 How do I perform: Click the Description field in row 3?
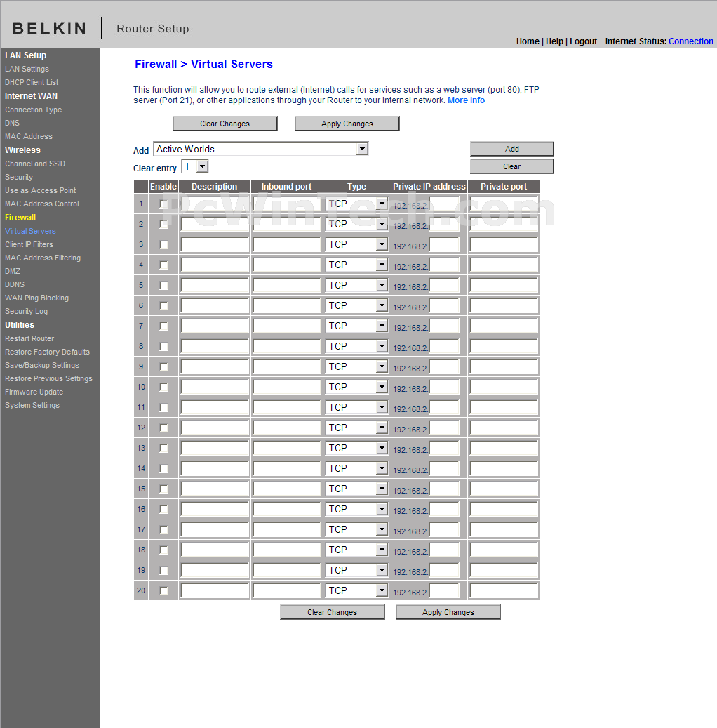tap(215, 245)
